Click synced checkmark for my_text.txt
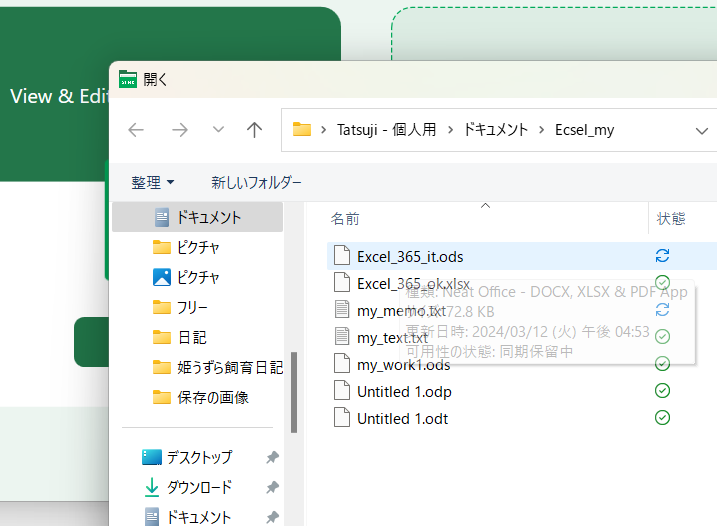 (x=662, y=337)
